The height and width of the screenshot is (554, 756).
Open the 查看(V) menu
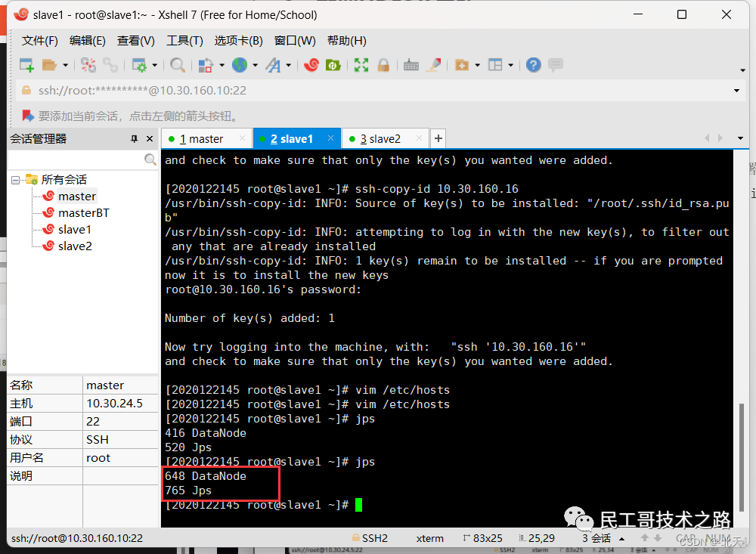click(136, 41)
